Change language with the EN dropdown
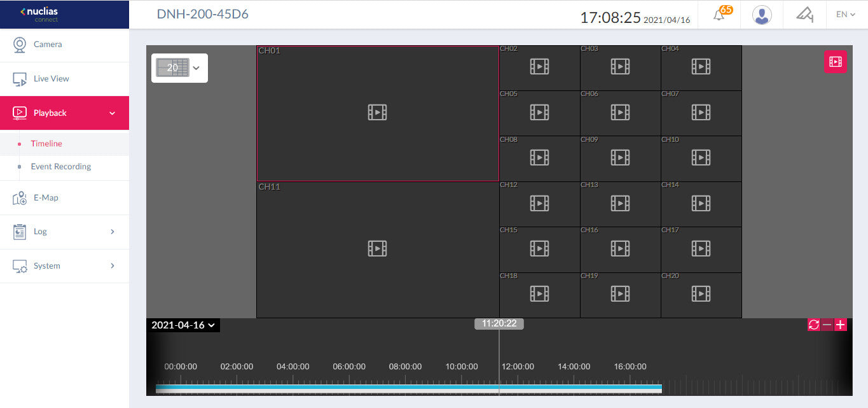Screen dimensions: 868x408 (845, 14)
